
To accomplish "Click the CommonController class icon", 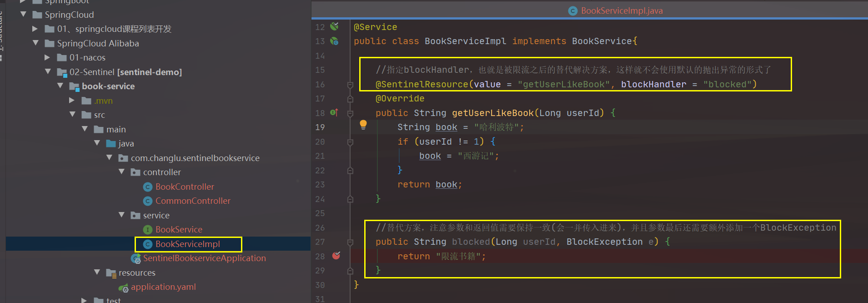I will (x=147, y=201).
